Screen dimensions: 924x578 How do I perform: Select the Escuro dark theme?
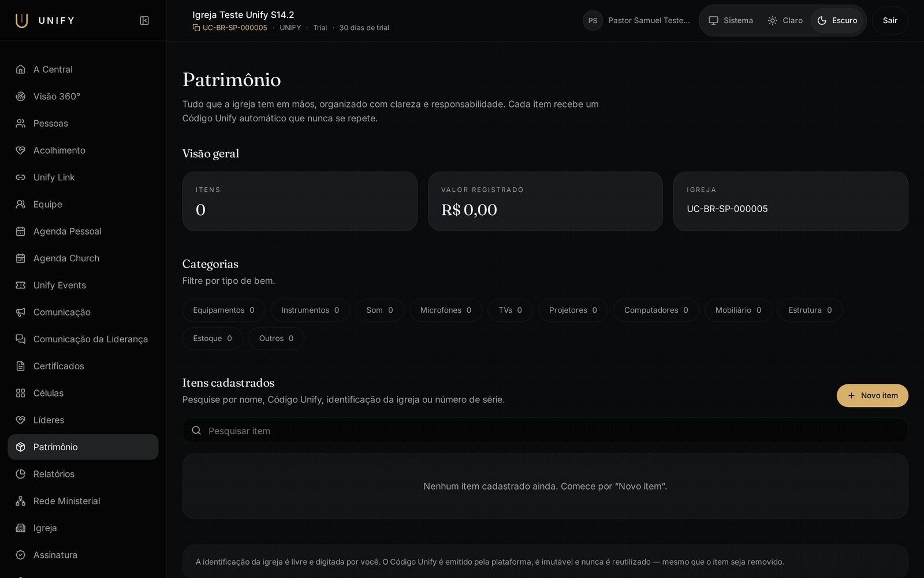coord(837,21)
